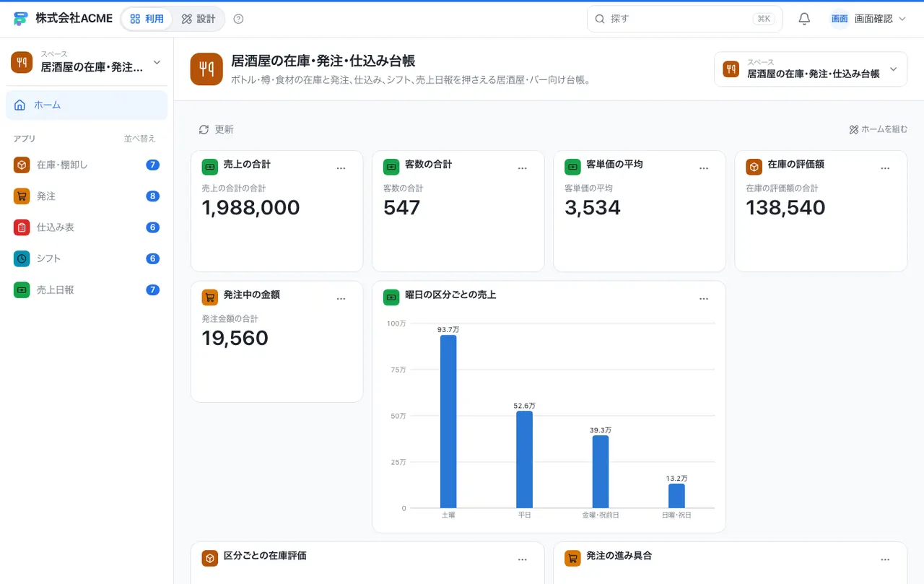Click 並べ替え in sidebar
Image resolution: width=924 pixels, height=584 pixels.
point(140,139)
